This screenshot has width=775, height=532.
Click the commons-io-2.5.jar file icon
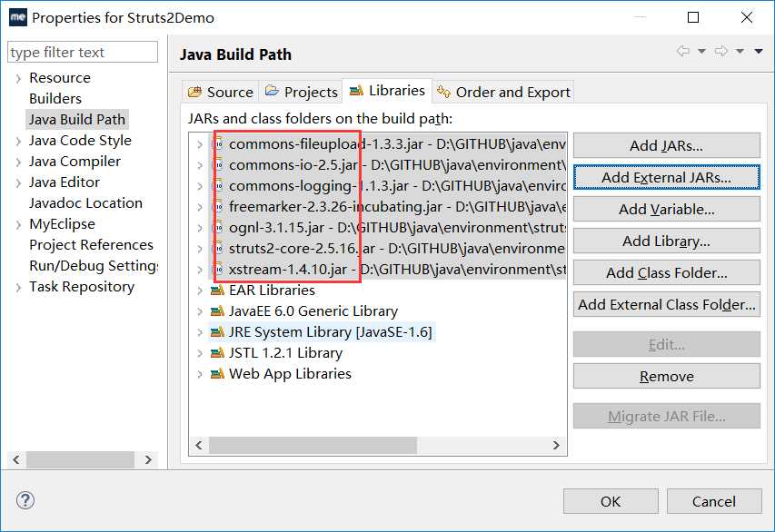218,165
